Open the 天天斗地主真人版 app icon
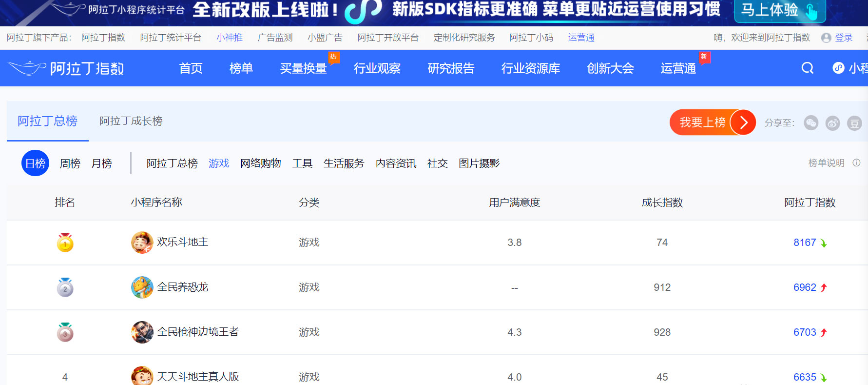The width and height of the screenshot is (868, 385). [142, 376]
